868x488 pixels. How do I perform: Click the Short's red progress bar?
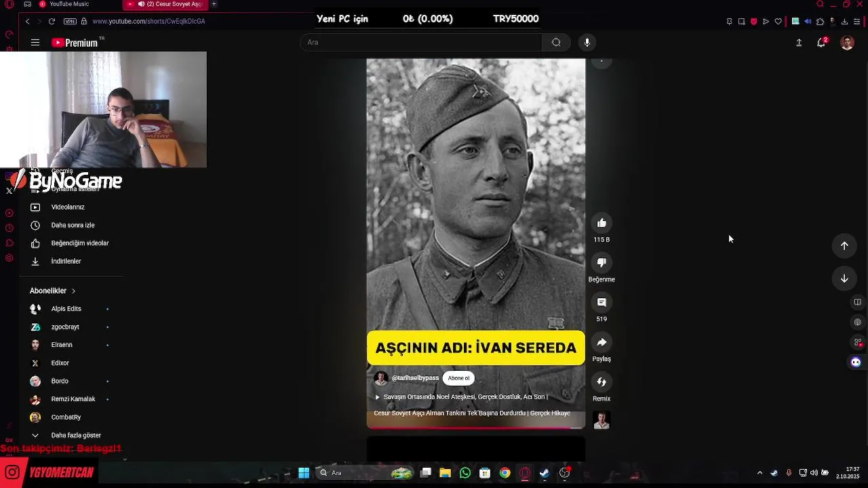476,428
